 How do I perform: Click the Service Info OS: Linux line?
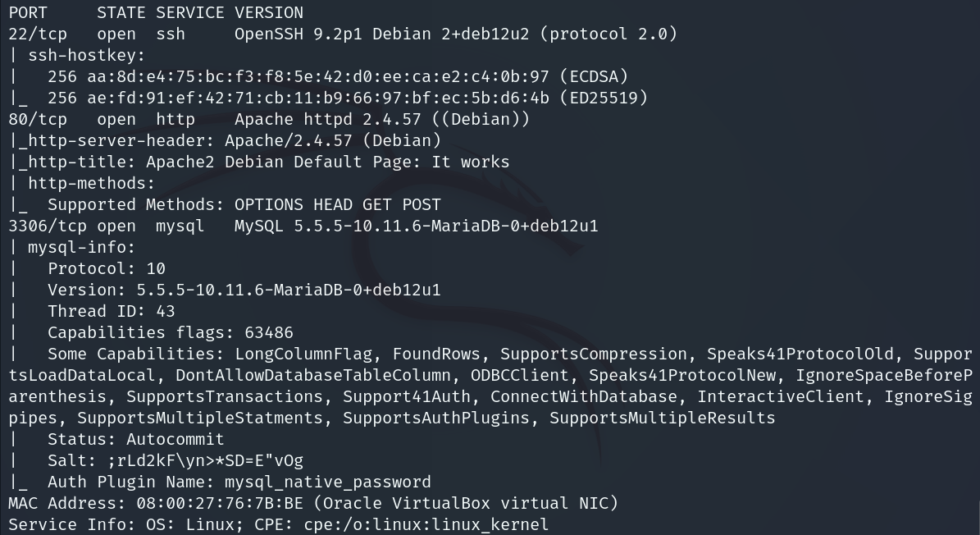point(278,525)
